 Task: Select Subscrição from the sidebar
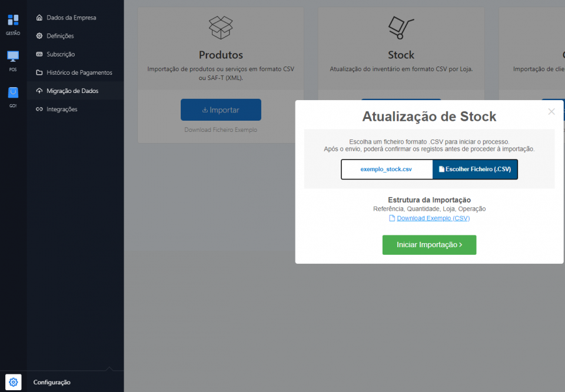[x=59, y=54]
